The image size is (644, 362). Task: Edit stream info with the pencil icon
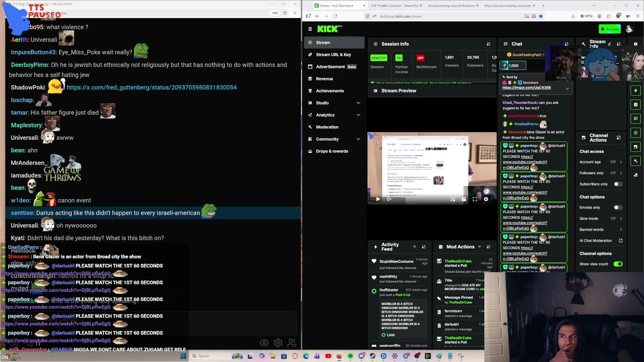tap(609, 44)
